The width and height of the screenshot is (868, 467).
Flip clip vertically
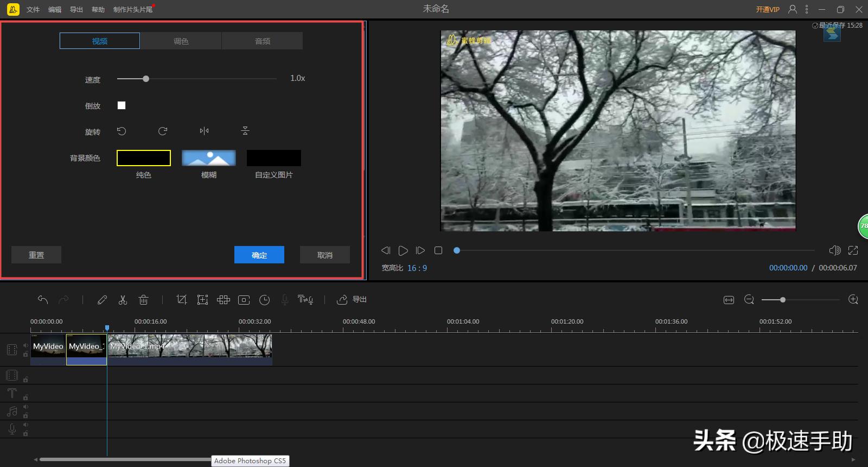[245, 131]
